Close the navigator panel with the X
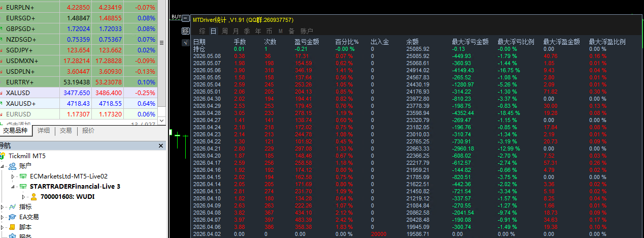Screen dimensions: 644x238 pyautogui.click(x=161, y=146)
